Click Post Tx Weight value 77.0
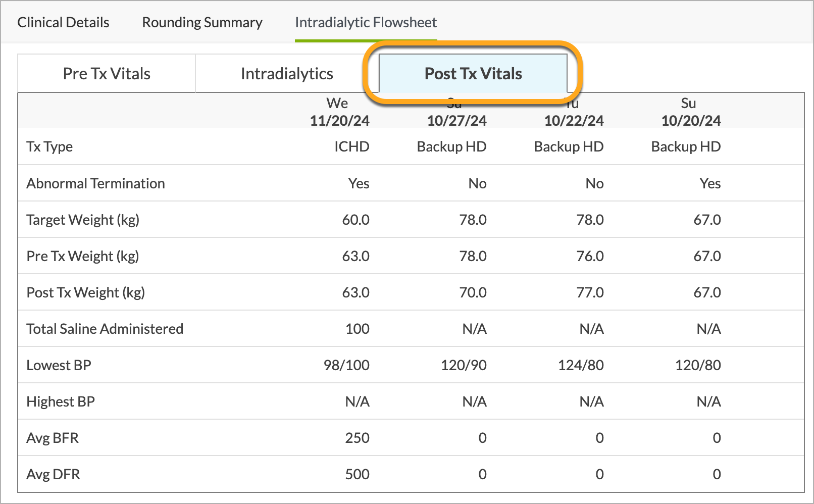 (590, 292)
